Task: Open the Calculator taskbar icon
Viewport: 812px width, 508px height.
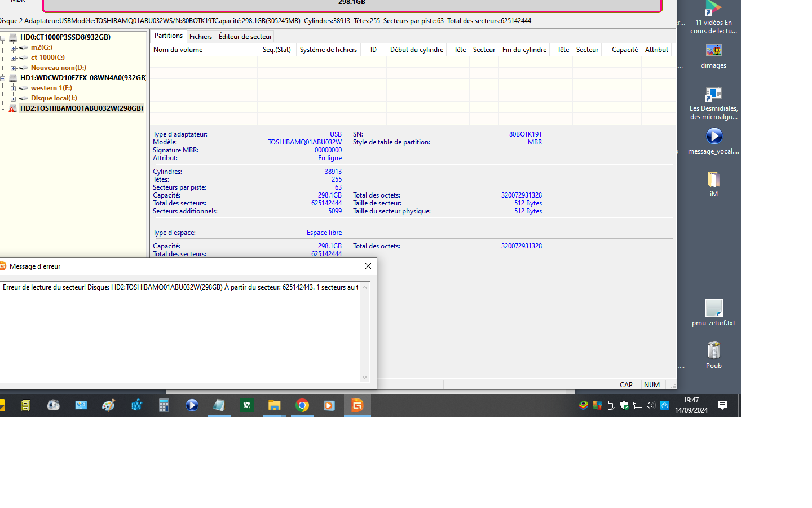Action: tap(164, 405)
